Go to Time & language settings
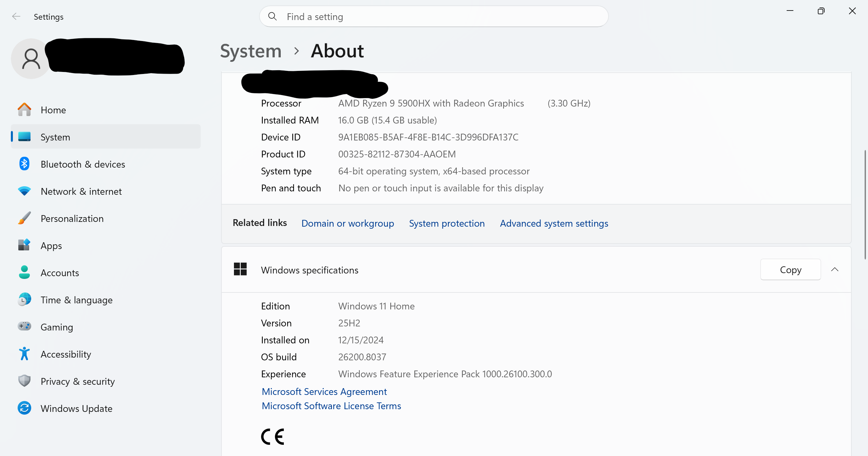This screenshot has width=868, height=456. tap(76, 300)
